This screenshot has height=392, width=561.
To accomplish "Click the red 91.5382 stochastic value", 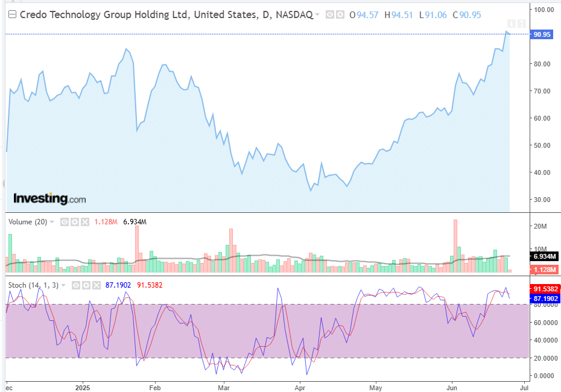I will 150,285.
